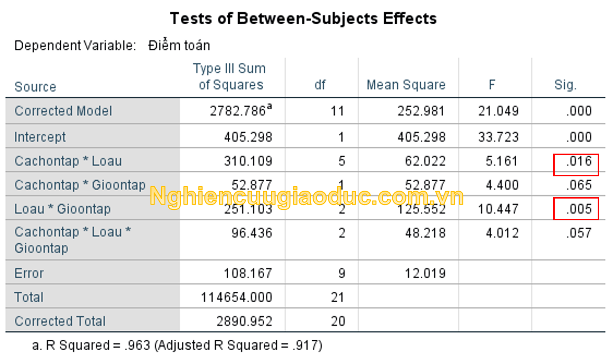This screenshot has height=364, width=613.
Task: Select the "Sig." column header
Action: [x=565, y=85]
